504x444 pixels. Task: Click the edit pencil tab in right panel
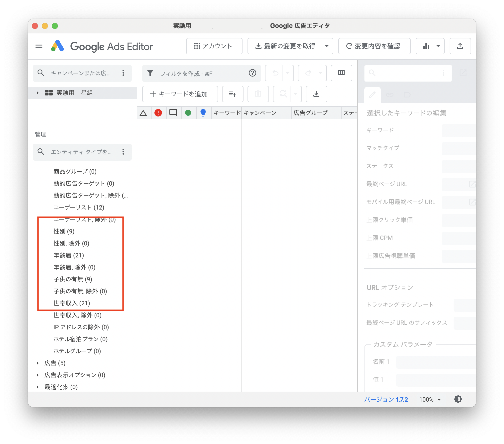click(x=373, y=95)
